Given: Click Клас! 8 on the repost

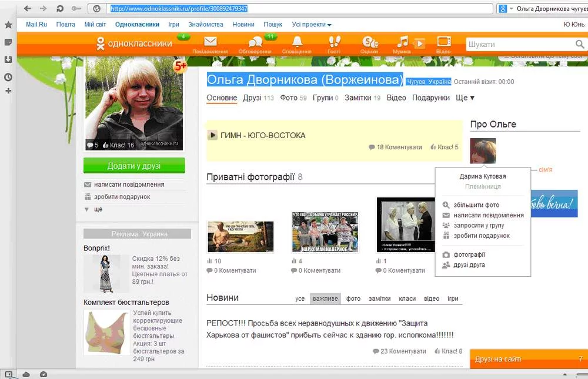Looking at the screenshot, I should [449, 351].
